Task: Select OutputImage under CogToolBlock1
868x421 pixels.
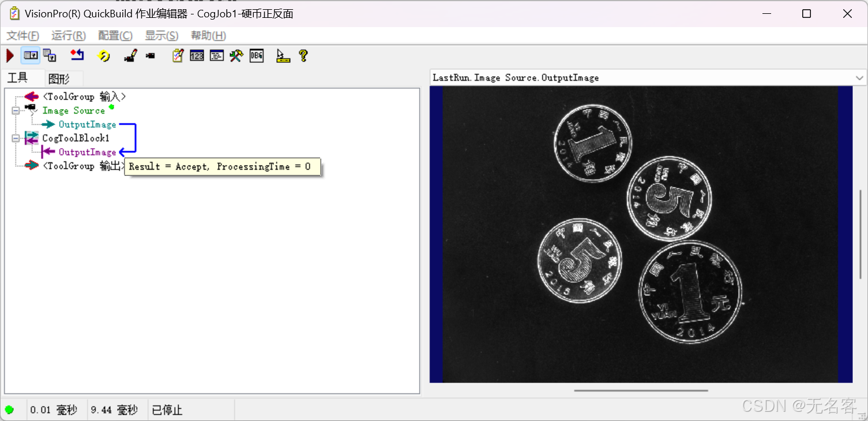Action: [x=87, y=152]
